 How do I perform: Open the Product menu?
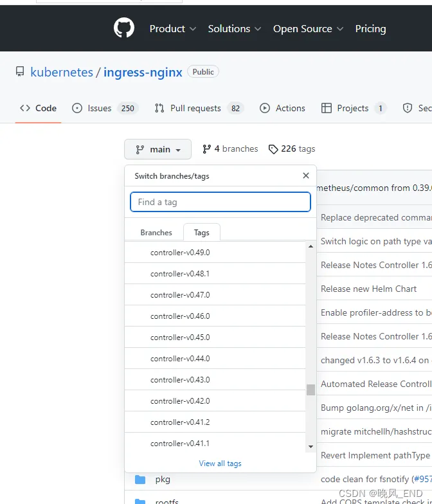(x=172, y=28)
